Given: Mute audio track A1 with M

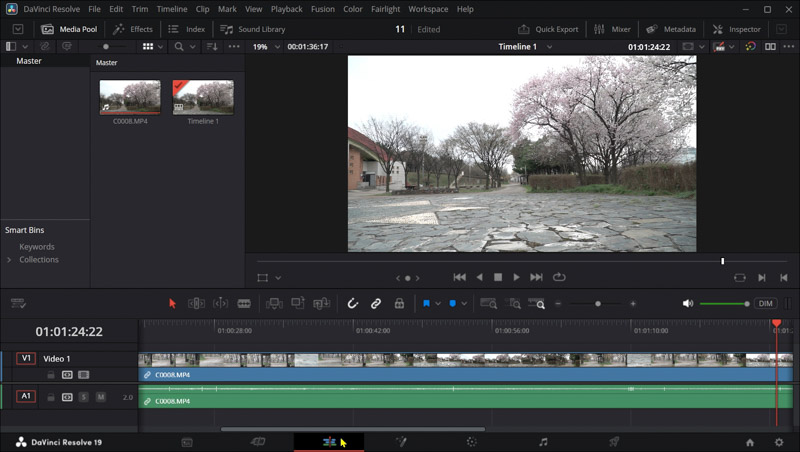Looking at the screenshot, I should tap(101, 396).
